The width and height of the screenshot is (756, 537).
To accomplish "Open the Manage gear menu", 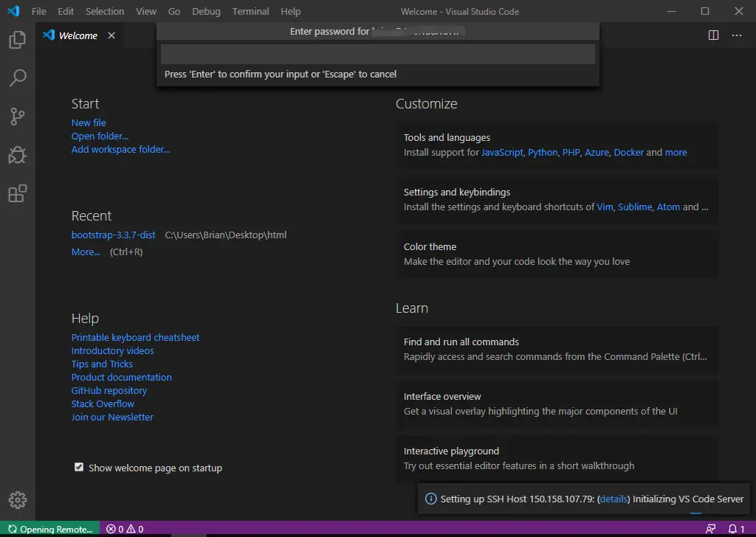I will click(18, 500).
